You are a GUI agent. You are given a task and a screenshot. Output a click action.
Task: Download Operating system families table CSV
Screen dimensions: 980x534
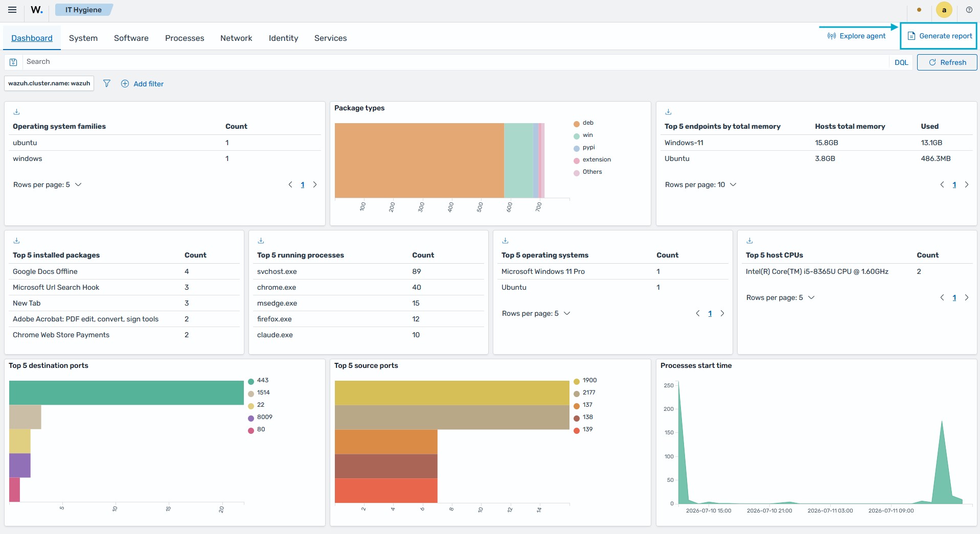click(x=16, y=112)
